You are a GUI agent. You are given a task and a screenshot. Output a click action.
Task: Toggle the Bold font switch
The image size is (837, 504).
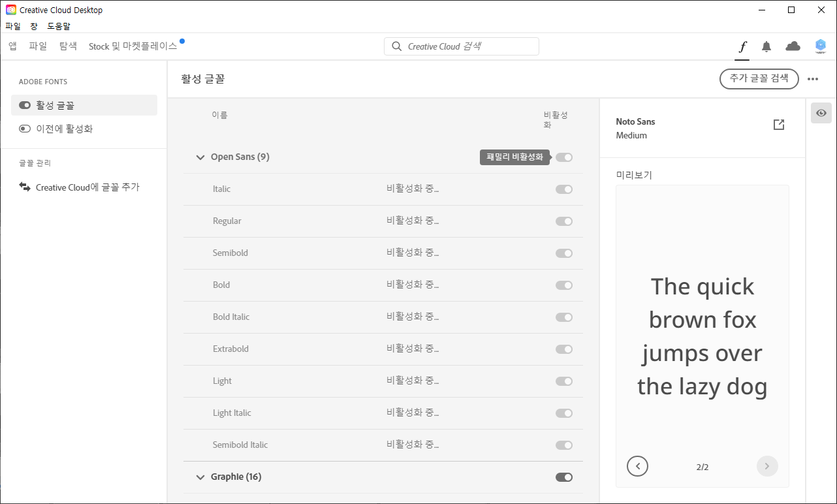click(564, 285)
